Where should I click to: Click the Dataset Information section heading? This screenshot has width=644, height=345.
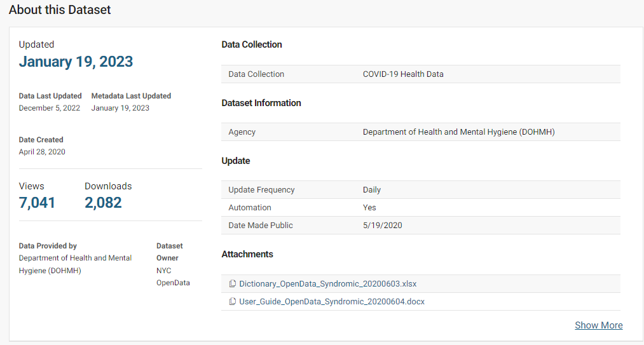coord(261,103)
